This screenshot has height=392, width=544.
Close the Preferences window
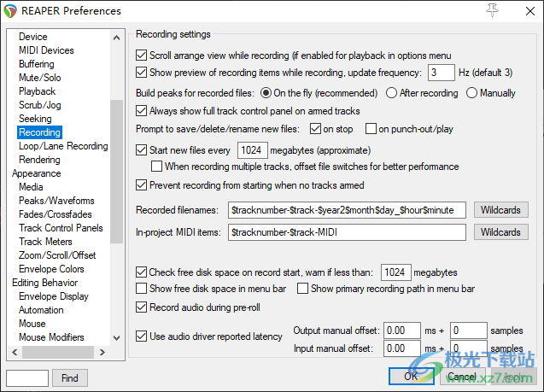pyautogui.click(x=525, y=11)
